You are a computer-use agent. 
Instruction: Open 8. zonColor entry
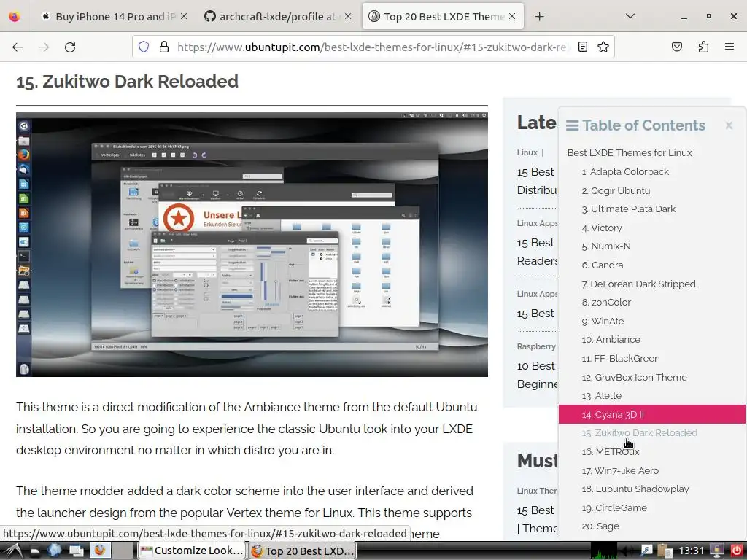tap(606, 303)
